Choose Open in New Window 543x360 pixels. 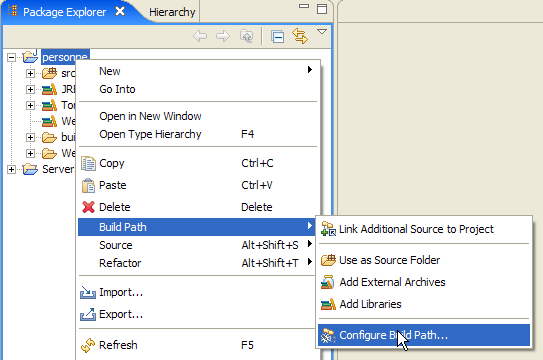click(x=197, y=116)
